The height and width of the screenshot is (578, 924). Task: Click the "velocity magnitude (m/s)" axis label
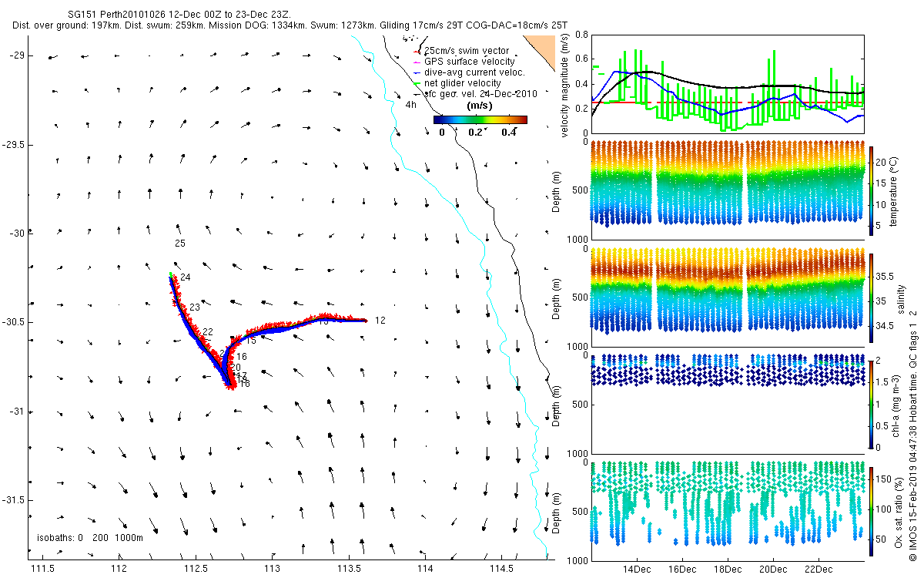coord(564,85)
